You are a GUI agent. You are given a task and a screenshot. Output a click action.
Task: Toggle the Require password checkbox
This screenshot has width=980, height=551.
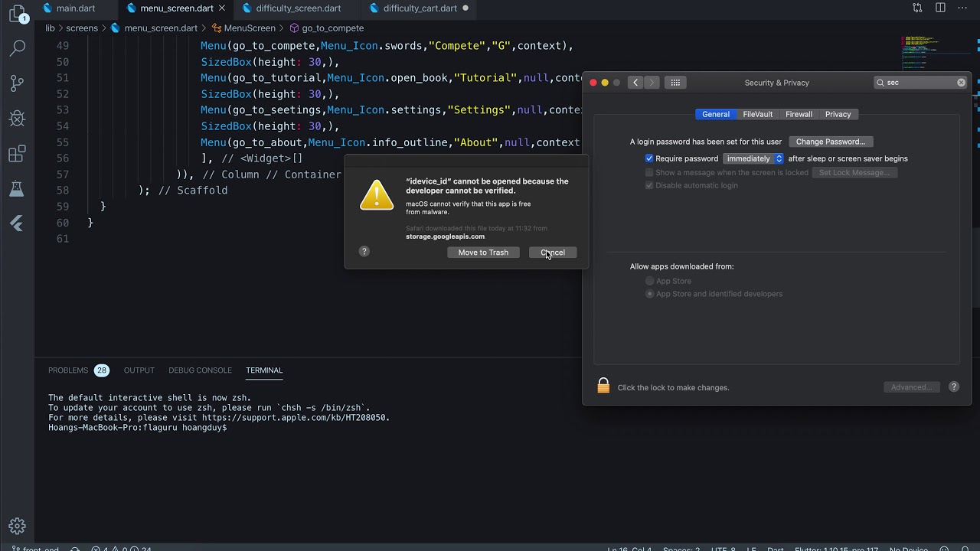pyautogui.click(x=649, y=158)
